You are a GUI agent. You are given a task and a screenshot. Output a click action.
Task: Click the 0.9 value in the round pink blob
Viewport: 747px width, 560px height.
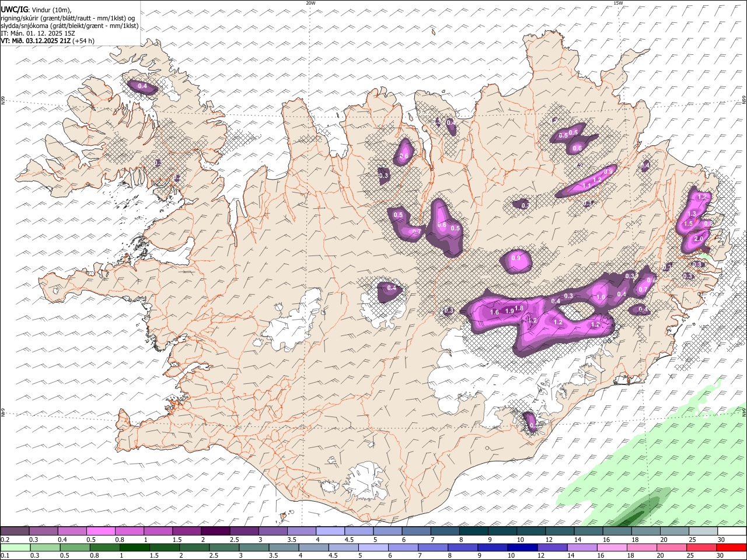click(x=516, y=258)
